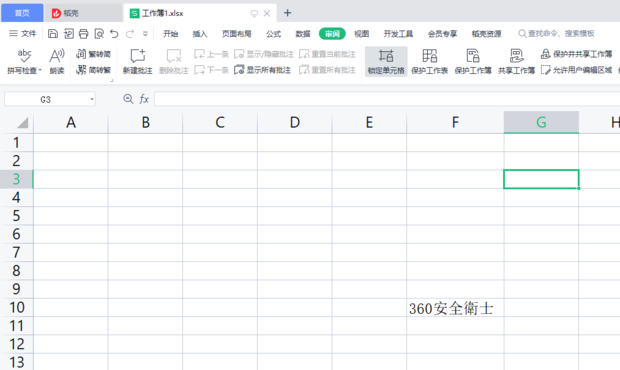Switch to the 插入 tab
Viewport: 620px width, 370px height.
point(200,34)
